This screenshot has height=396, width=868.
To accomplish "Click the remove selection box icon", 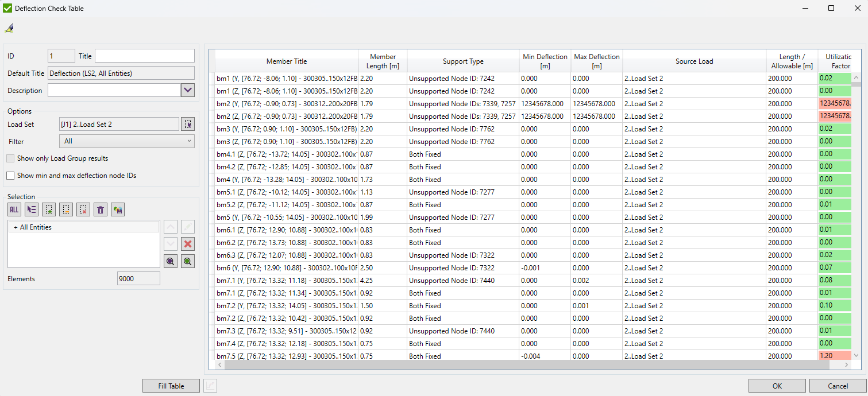I will point(83,209).
